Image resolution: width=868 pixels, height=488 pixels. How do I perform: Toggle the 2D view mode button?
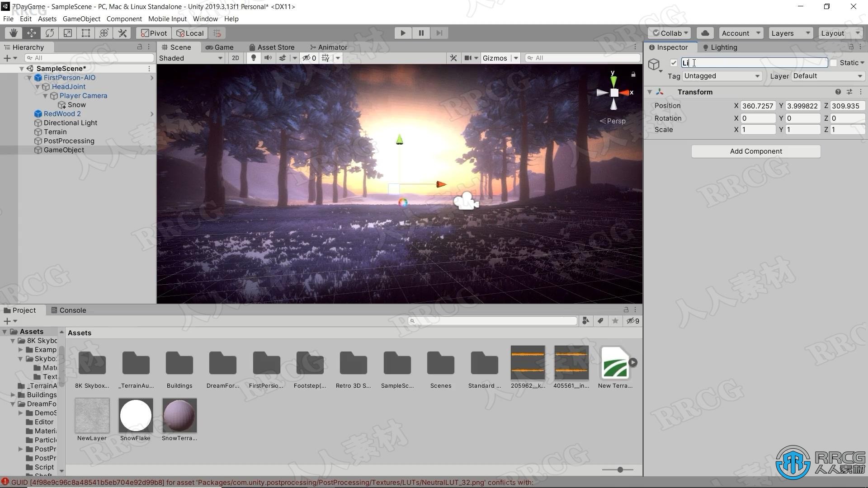235,58
